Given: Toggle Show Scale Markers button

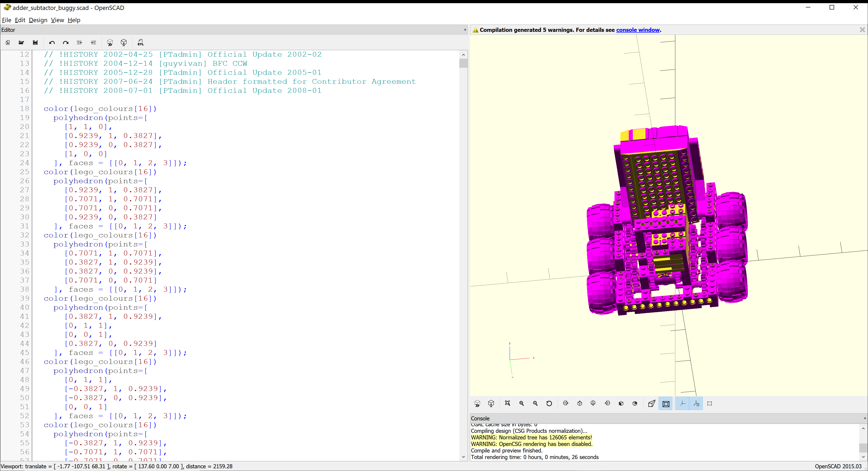Looking at the screenshot, I should (x=697, y=403).
